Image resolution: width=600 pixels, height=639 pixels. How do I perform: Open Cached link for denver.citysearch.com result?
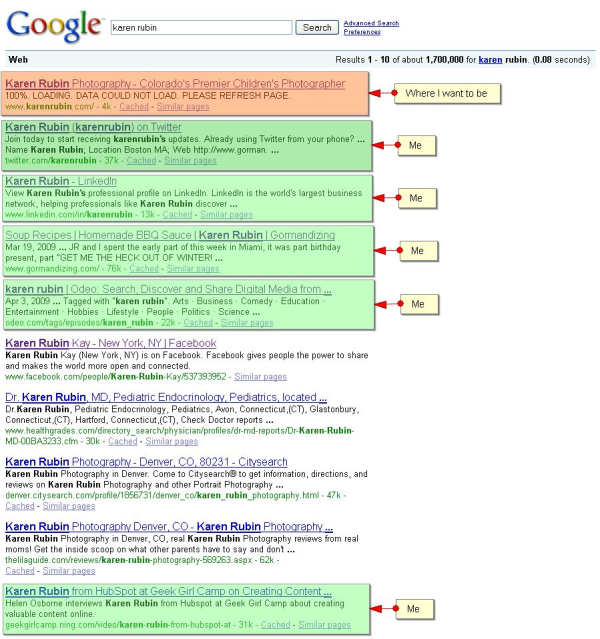(20, 506)
